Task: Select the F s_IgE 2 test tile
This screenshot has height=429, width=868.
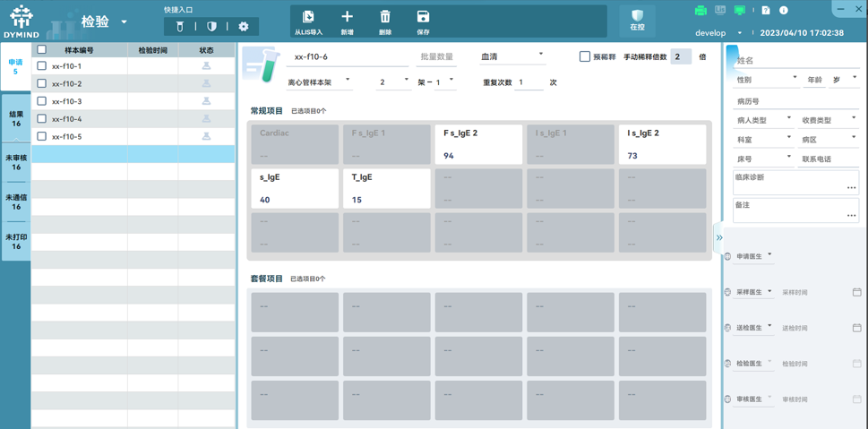Action: [x=478, y=144]
